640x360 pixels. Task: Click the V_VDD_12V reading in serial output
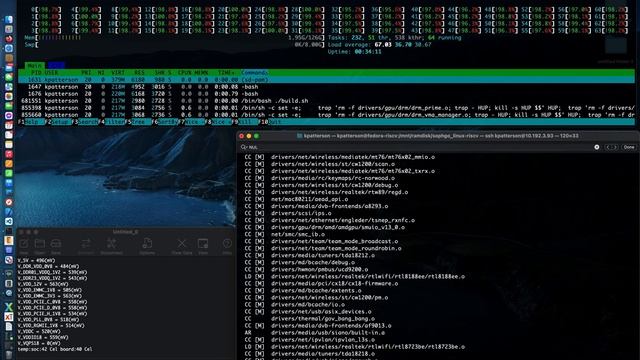click(43, 284)
